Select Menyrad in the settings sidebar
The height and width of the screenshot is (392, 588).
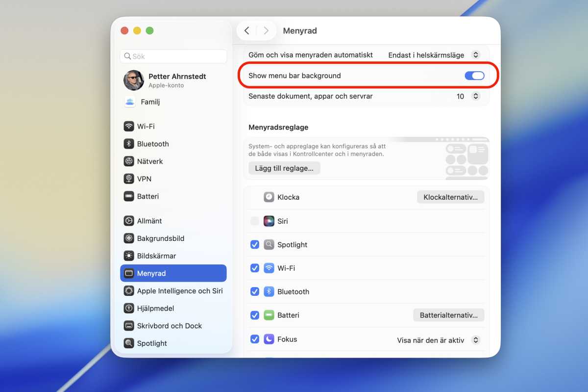point(152,273)
